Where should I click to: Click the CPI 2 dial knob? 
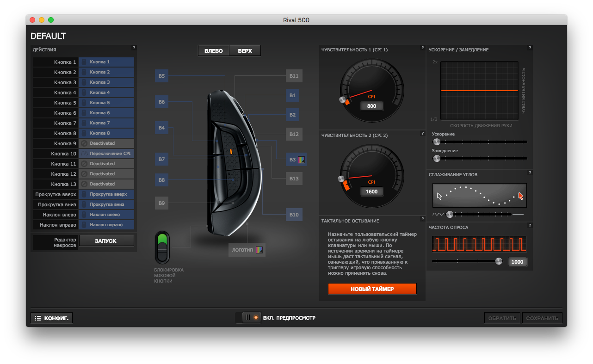tap(341, 179)
